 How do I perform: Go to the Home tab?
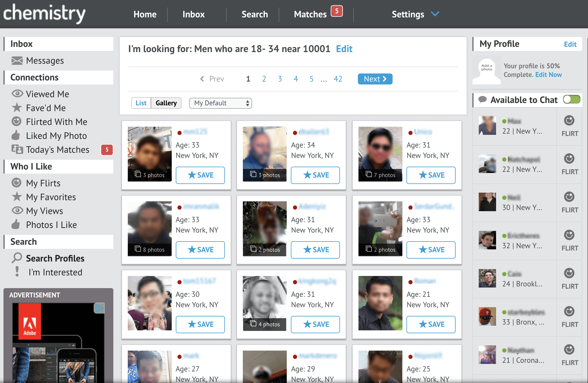[145, 14]
